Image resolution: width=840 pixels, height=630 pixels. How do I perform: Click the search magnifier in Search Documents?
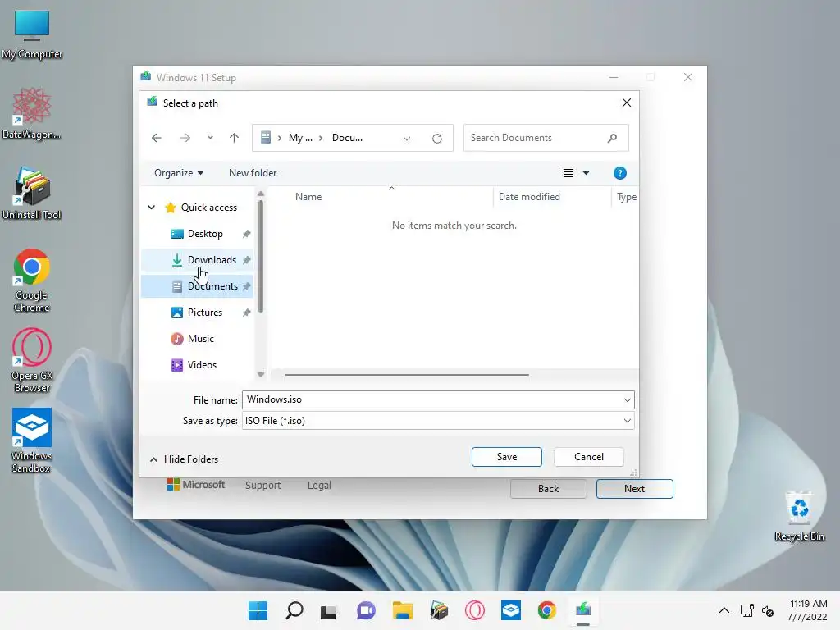coord(612,138)
